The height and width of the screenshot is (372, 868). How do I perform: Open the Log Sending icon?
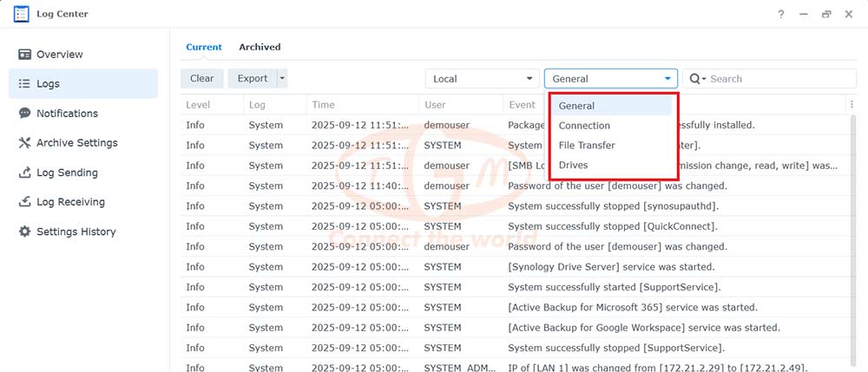pyautogui.click(x=24, y=173)
